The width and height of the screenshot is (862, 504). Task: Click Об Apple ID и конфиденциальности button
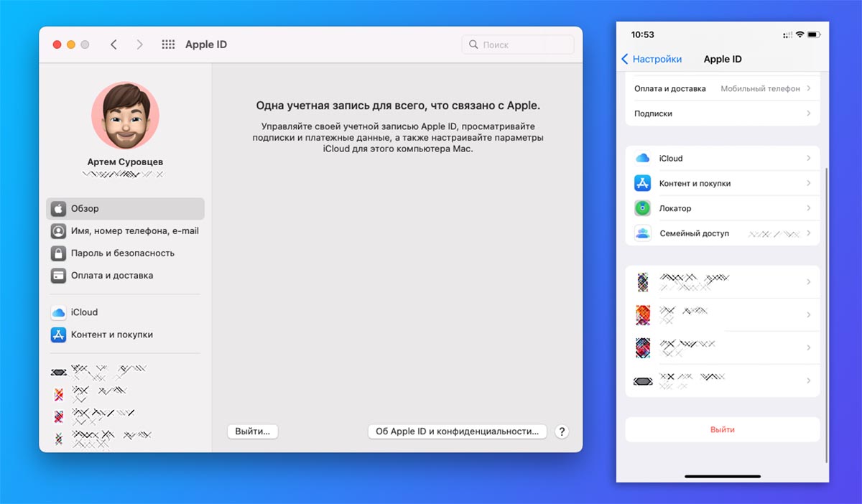[x=457, y=431]
